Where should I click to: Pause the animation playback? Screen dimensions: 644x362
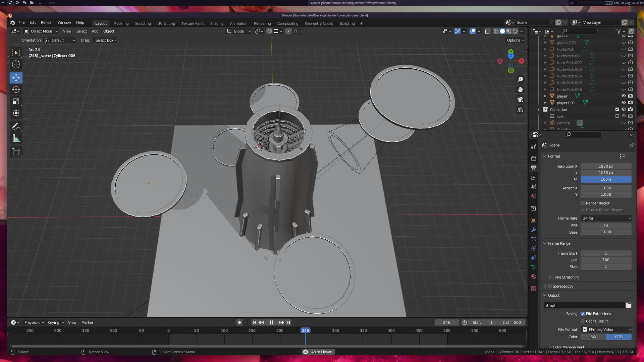click(x=271, y=322)
